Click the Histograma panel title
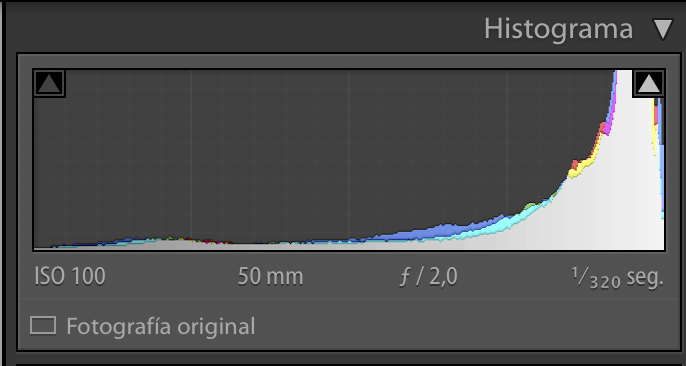Image resolution: width=686 pixels, height=366 pixels. [558, 30]
